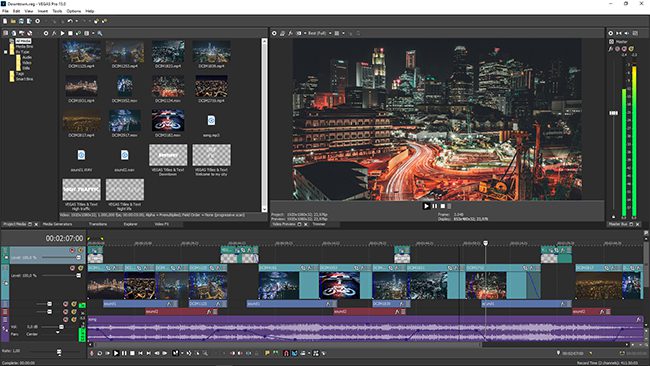Select the Audio bin under By Type
650x366 pixels.
(27, 57)
